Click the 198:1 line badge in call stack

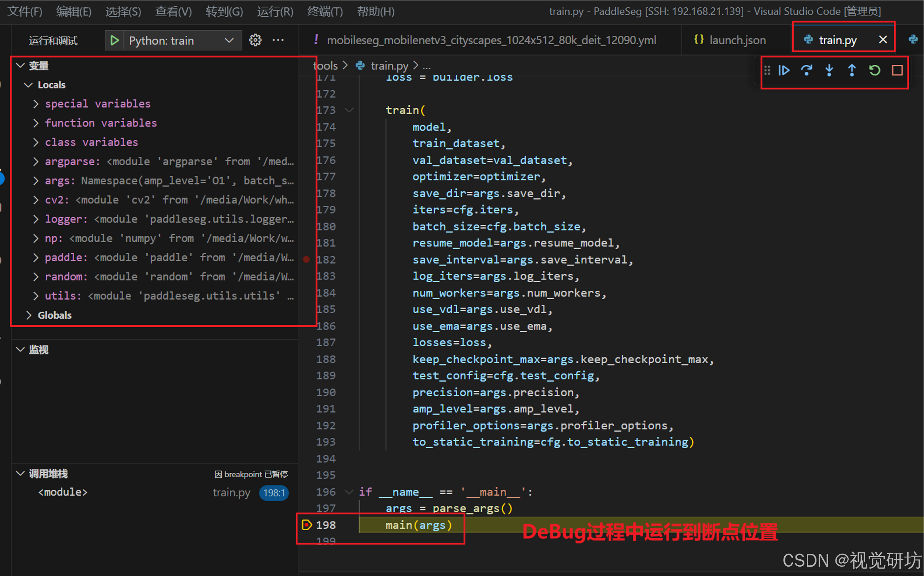(274, 493)
